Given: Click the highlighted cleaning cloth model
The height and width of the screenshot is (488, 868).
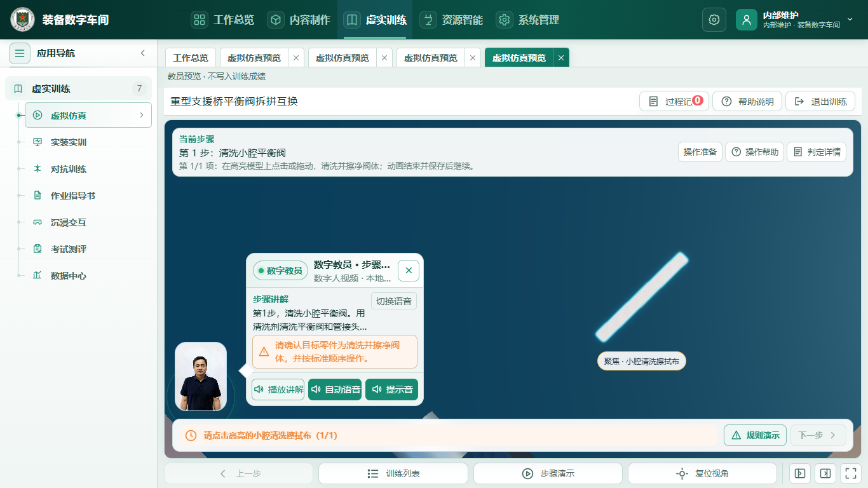Looking at the screenshot, I should coord(642,297).
